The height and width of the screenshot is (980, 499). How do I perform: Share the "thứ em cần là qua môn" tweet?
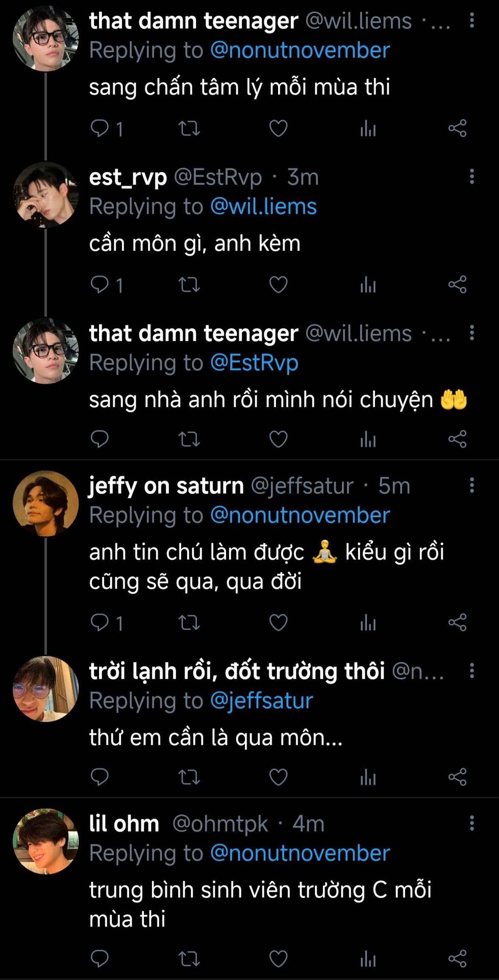click(x=457, y=777)
